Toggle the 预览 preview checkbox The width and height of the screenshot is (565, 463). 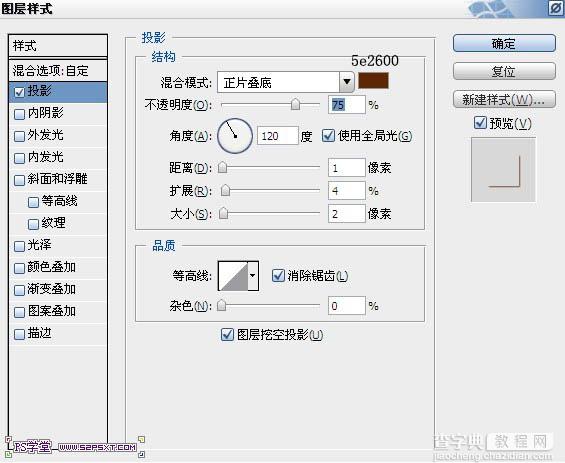(x=480, y=123)
